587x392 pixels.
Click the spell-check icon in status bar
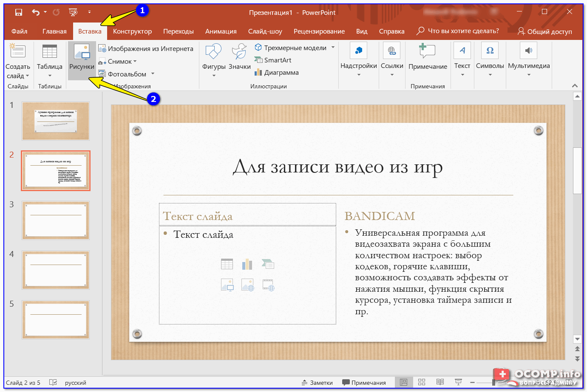53,382
